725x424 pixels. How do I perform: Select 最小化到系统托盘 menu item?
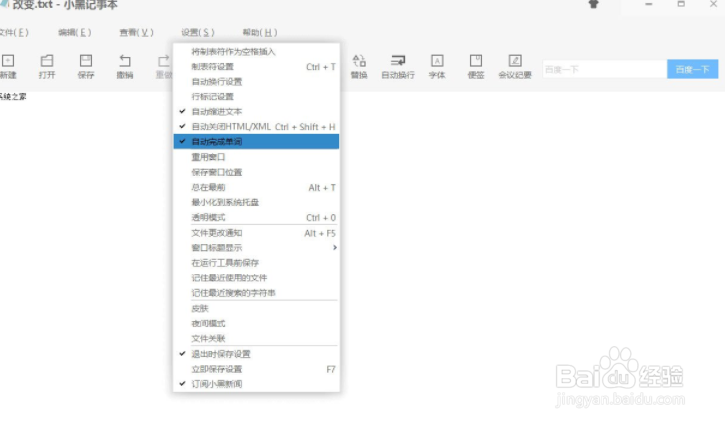click(256, 202)
